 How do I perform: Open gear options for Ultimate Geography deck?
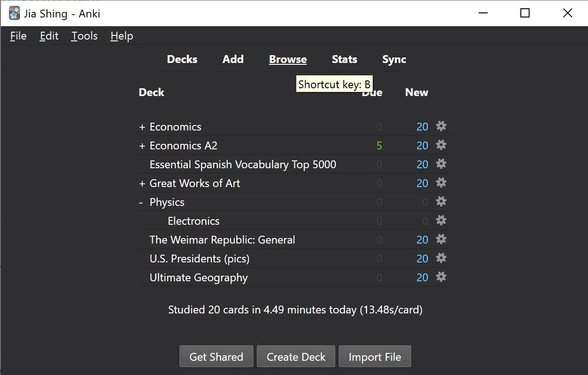(x=441, y=277)
